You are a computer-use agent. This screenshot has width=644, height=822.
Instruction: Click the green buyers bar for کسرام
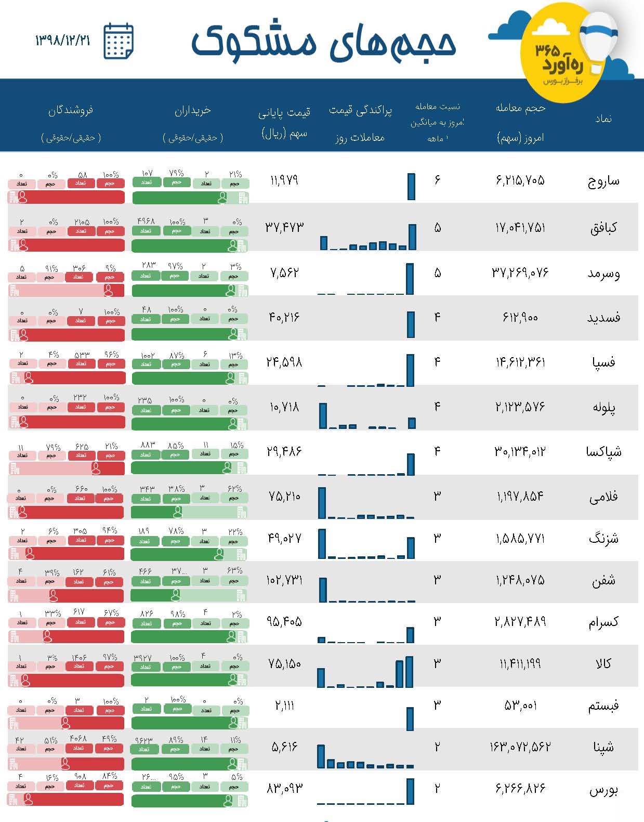point(190,637)
